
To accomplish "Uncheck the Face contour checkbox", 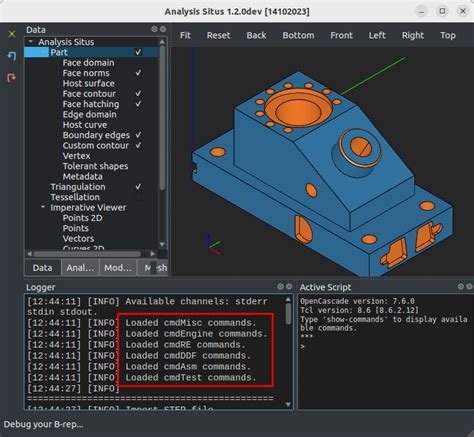I will point(138,93).
